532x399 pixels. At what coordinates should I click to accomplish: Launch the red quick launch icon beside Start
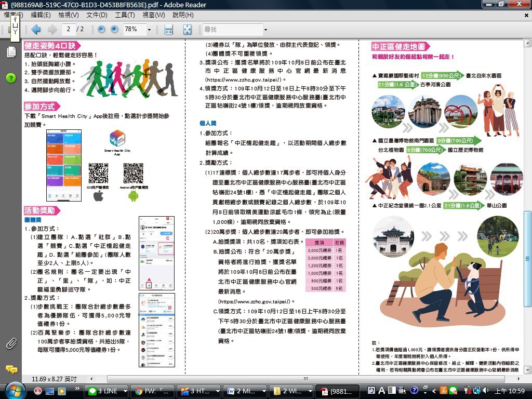coord(38,391)
